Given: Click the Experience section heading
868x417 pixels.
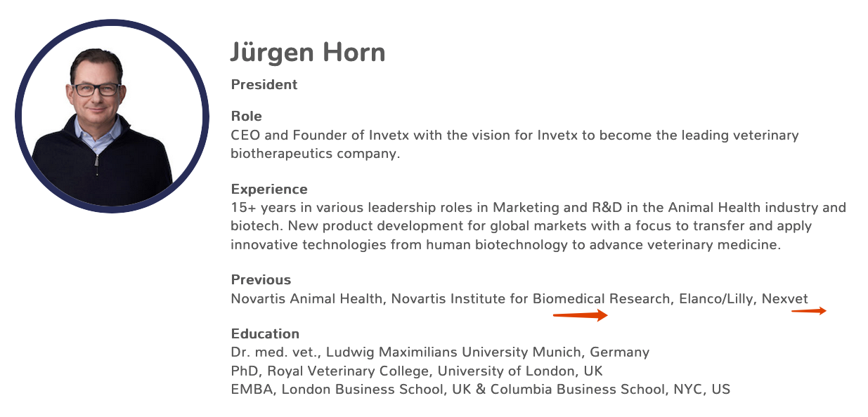Looking at the screenshot, I should pos(269,190).
